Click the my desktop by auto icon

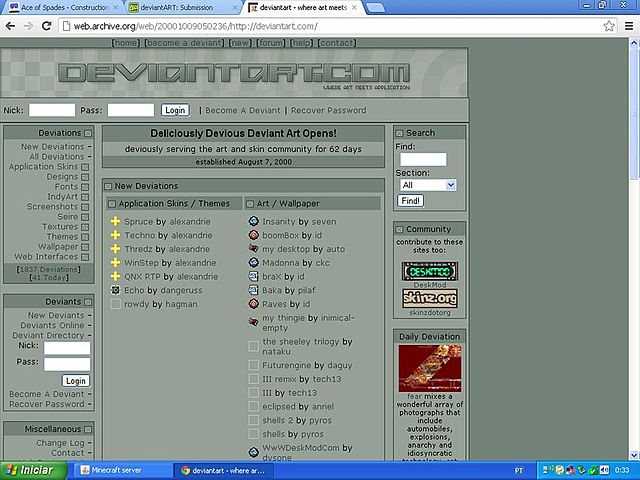coord(253,249)
